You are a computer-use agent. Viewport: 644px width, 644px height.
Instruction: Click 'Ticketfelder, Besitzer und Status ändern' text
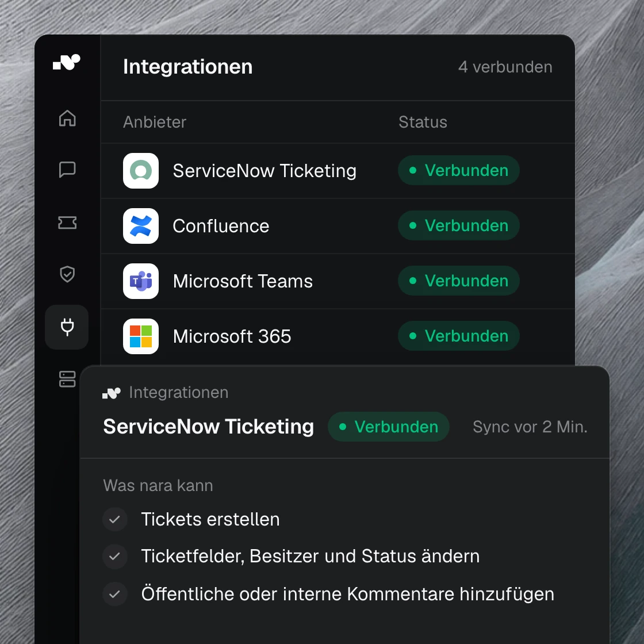point(310,557)
